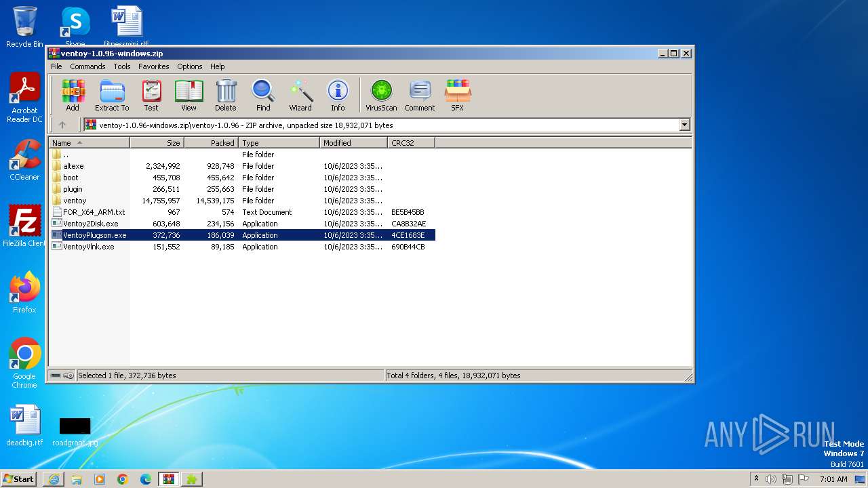The image size is (868, 488).
Task: Open Microsoft Edge from taskbar
Action: tap(146, 479)
